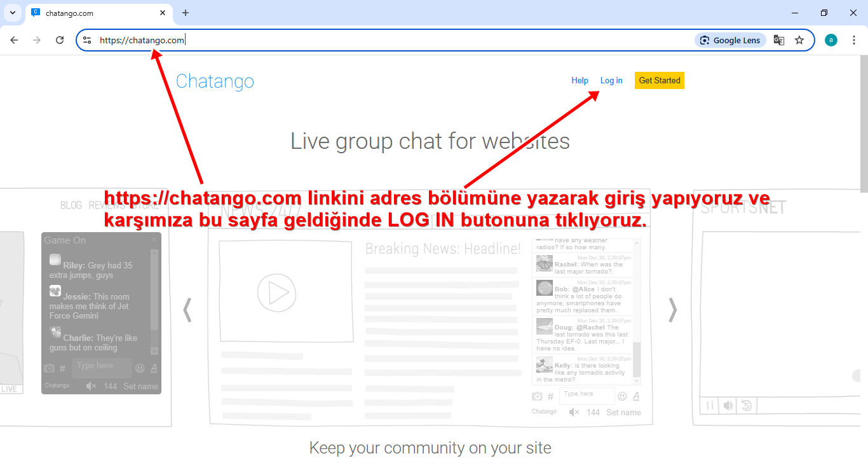Screen dimensions: 868x463
Task: Open a new browser tab
Action: [x=186, y=13]
